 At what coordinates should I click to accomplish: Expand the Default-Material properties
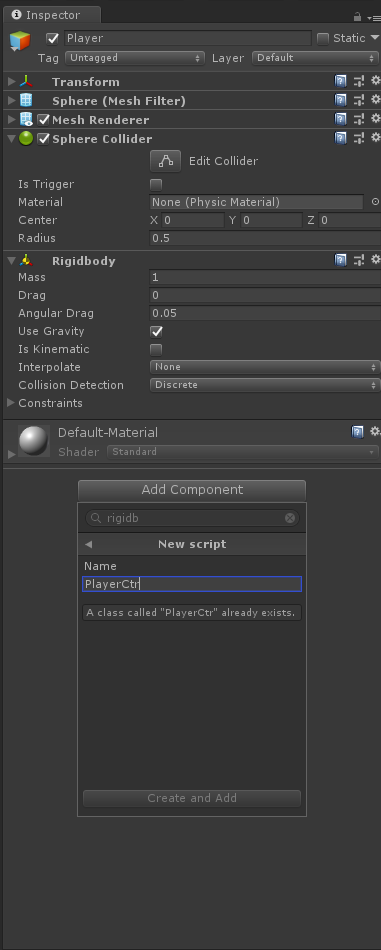[x=11, y=454]
